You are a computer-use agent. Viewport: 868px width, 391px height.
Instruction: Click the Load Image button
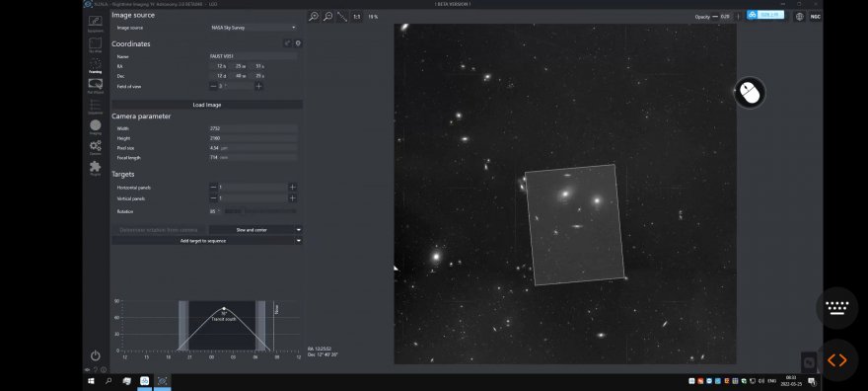click(x=207, y=105)
